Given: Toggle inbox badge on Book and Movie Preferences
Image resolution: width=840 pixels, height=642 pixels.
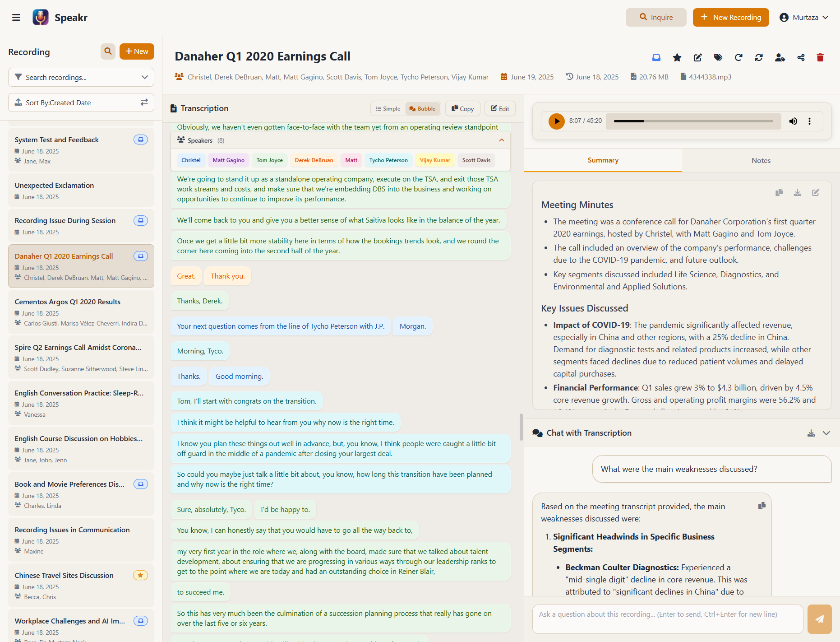Looking at the screenshot, I should [x=141, y=484].
